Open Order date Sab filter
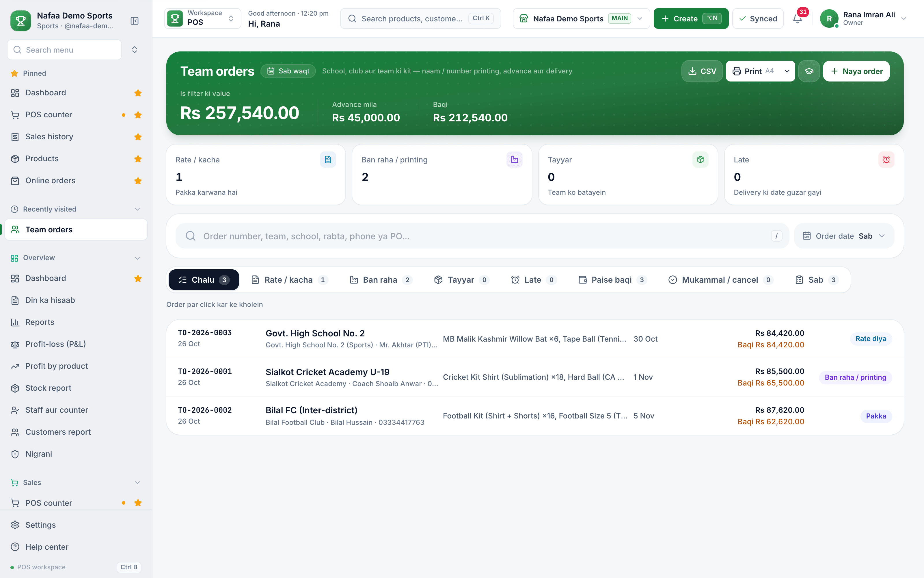 844,236
